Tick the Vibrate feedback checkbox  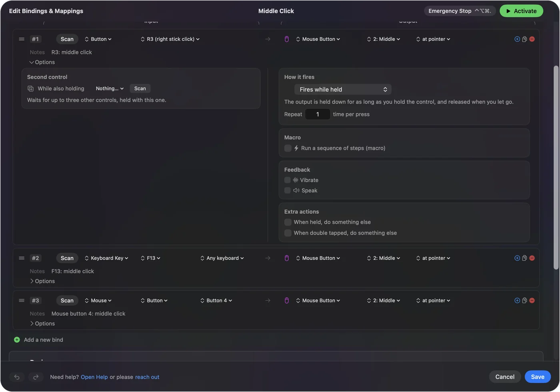coord(288,180)
